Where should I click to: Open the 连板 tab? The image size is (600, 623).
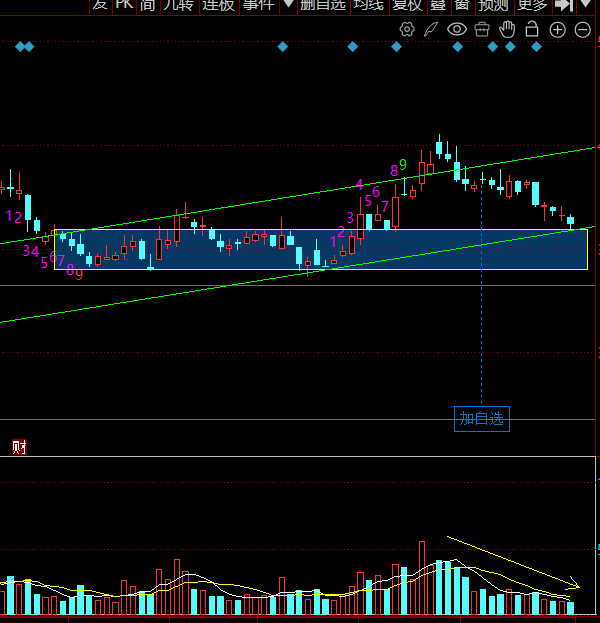click(x=219, y=6)
